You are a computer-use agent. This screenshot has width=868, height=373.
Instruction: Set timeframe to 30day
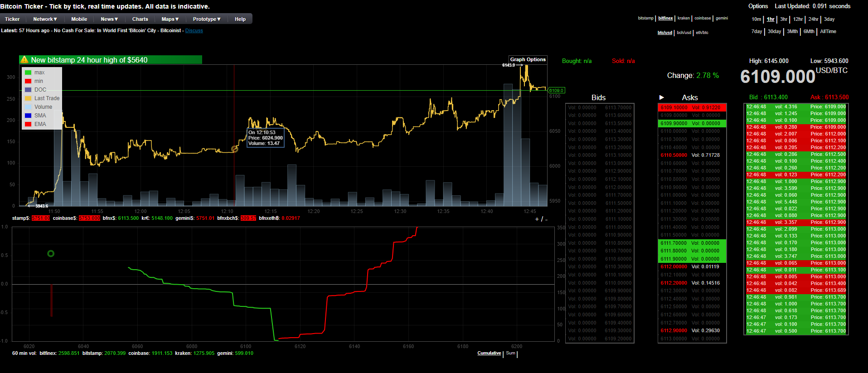click(775, 31)
